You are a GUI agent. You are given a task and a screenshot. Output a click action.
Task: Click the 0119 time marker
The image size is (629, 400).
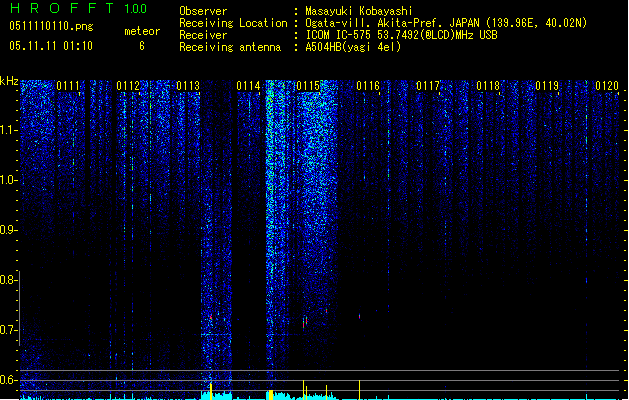click(547, 86)
